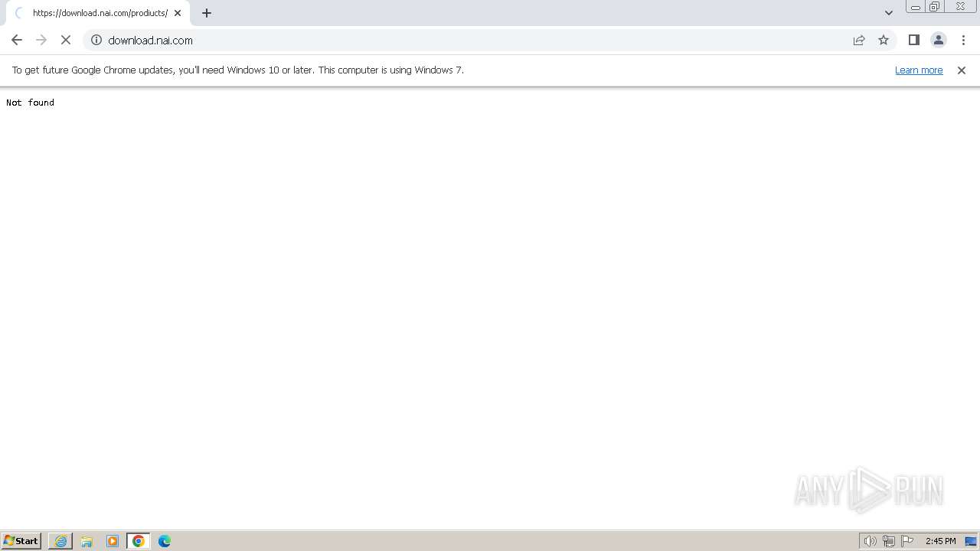Viewport: 980px width, 551px height.
Task: Dismiss the Chrome update notification bar
Action: click(x=962, y=70)
